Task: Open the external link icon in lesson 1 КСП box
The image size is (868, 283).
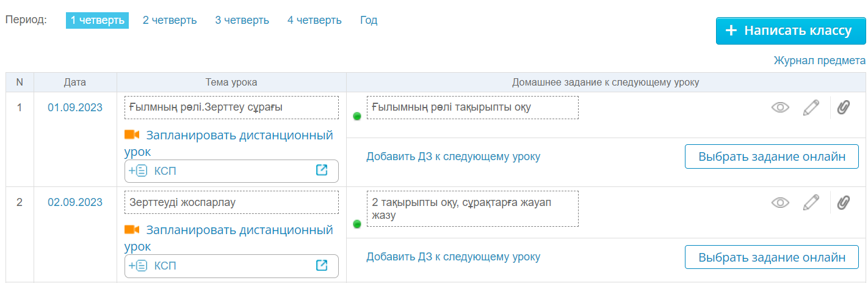Action: click(x=322, y=171)
